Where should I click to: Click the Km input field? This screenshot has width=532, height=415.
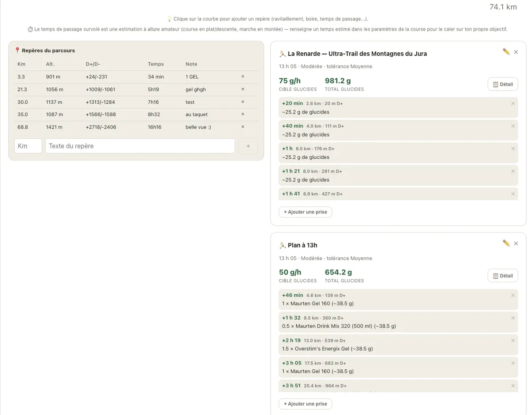point(28,146)
